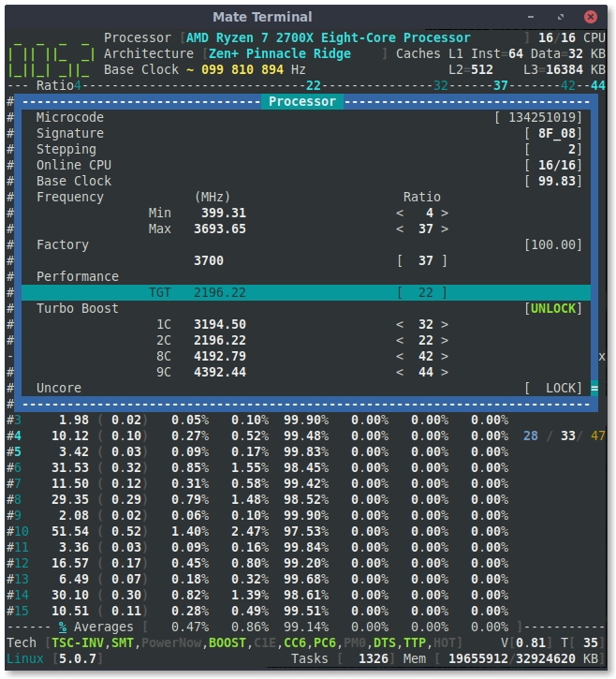The height and width of the screenshot is (679, 616).
Task: Click the TTP tech flag
Action: [415, 642]
